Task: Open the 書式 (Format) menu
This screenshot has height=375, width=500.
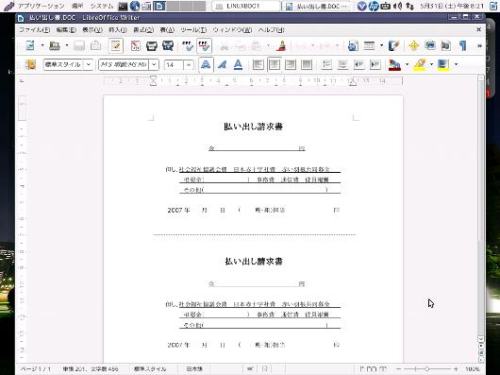Action: point(143,30)
